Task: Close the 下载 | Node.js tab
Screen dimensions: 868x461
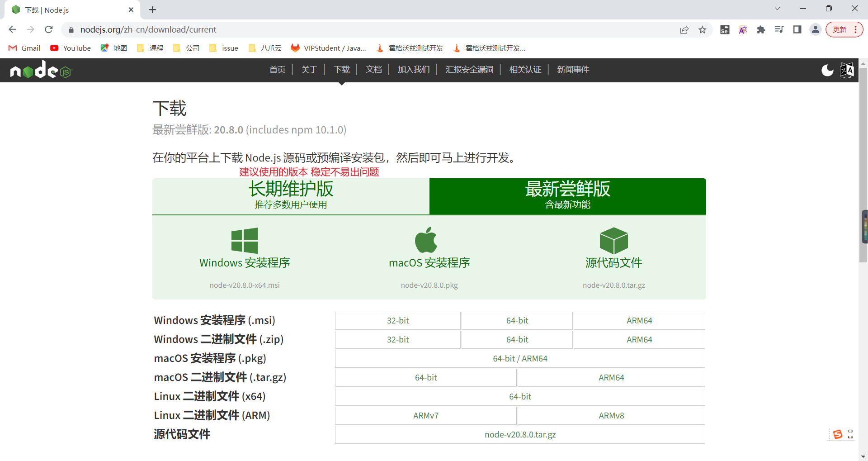Action: point(131,10)
